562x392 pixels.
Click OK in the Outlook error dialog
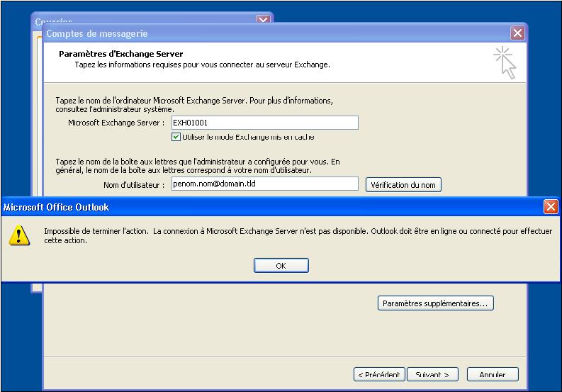[281, 265]
